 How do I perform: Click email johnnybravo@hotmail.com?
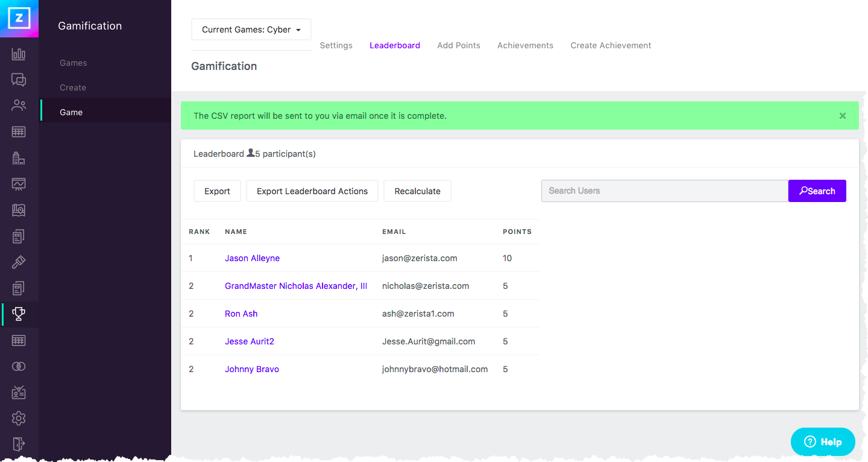click(x=435, y=369)
